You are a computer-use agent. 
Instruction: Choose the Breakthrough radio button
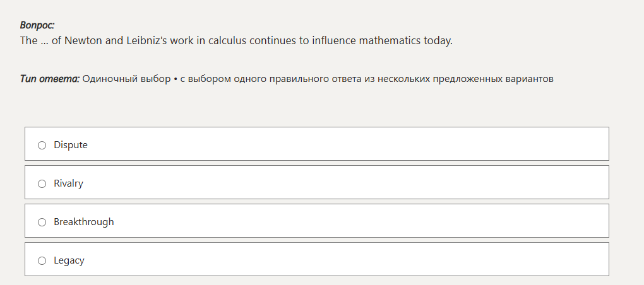tap(42, 222)
